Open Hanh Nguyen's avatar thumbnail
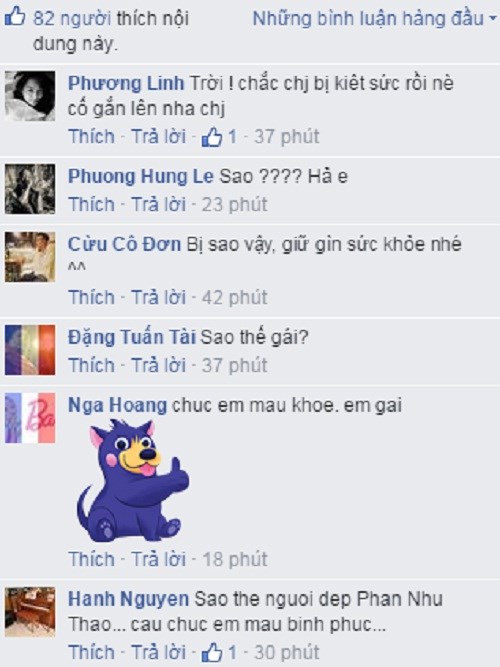This screenshot has height=667, width=500. (x=30, y=612)
